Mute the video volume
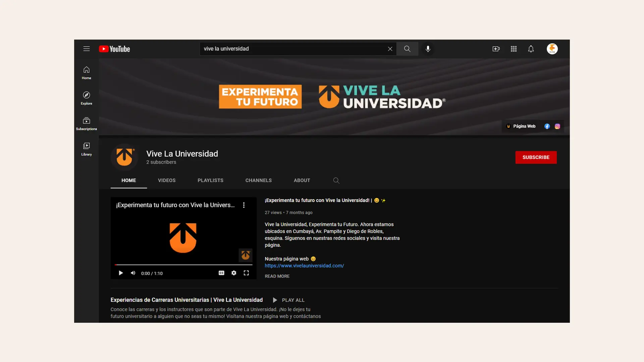Screen dimensions: 644x362 [133, 273]
